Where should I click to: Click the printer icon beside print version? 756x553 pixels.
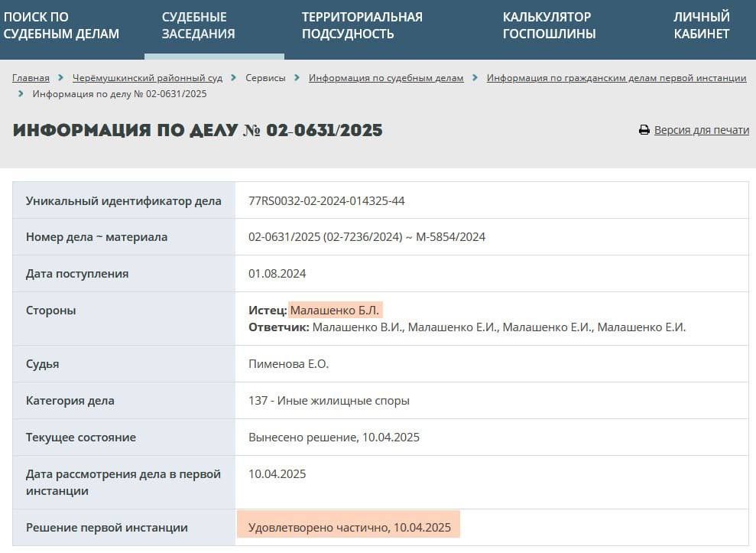[644, 130]
